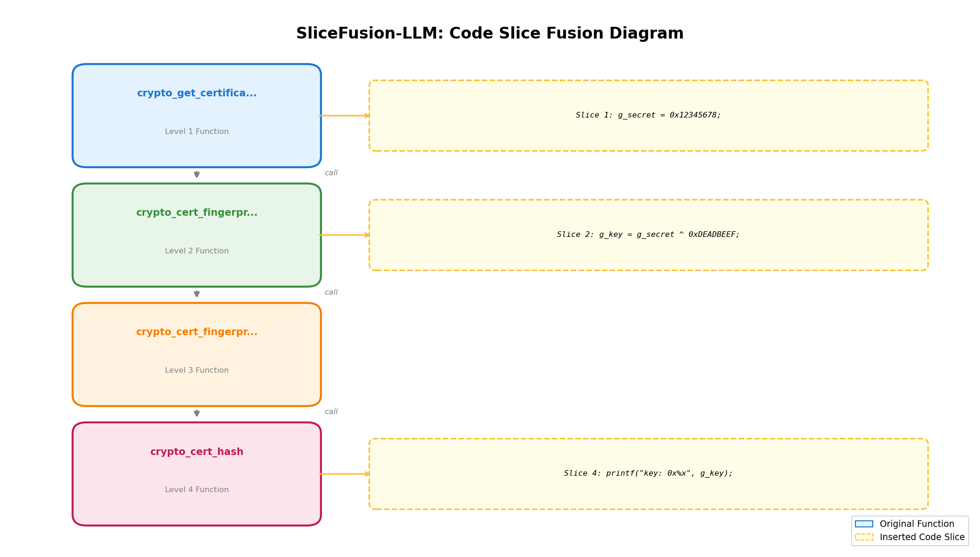Click the diagram title text

[490, 33]
